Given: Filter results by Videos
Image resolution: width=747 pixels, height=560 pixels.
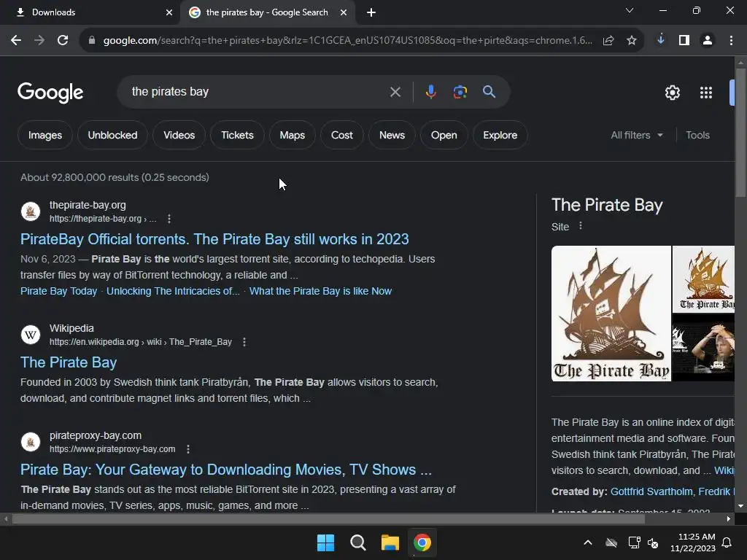Looking at the screenshot, I should [179, 135].
